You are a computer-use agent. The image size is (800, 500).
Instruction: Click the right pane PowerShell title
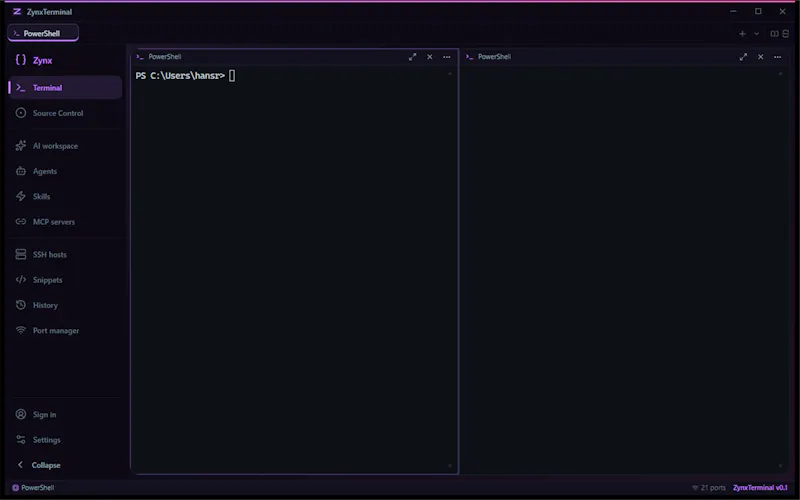tap(494, 57)
